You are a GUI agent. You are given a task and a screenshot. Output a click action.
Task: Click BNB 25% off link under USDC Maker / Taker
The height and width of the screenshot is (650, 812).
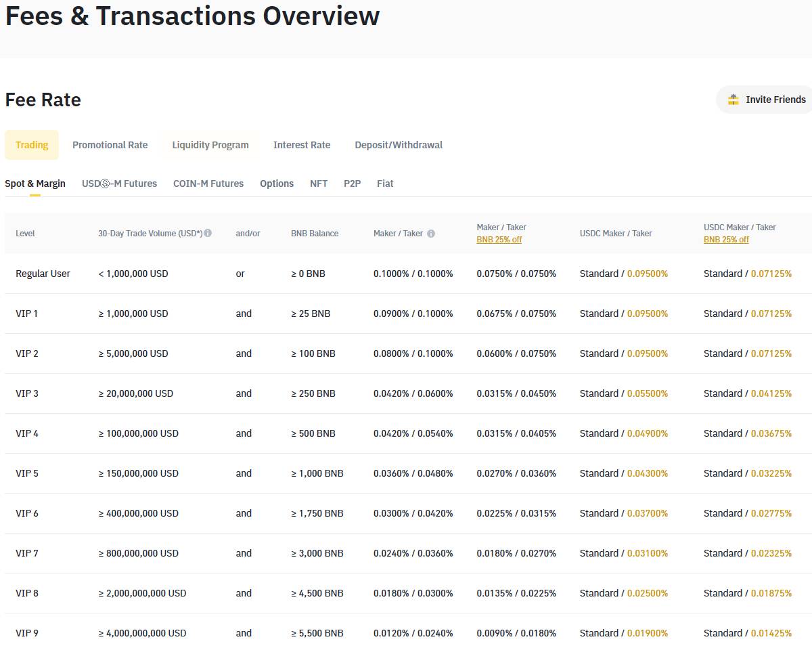click(x=726, y=240)
